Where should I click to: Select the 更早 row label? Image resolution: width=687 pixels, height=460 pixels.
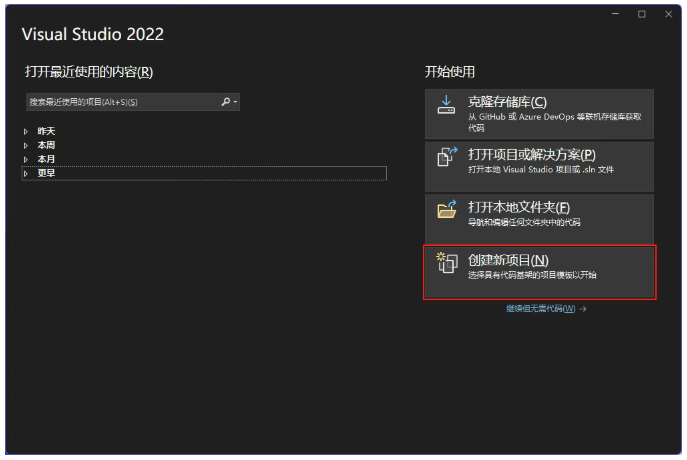pyautogui.click(x=46, y=173)
